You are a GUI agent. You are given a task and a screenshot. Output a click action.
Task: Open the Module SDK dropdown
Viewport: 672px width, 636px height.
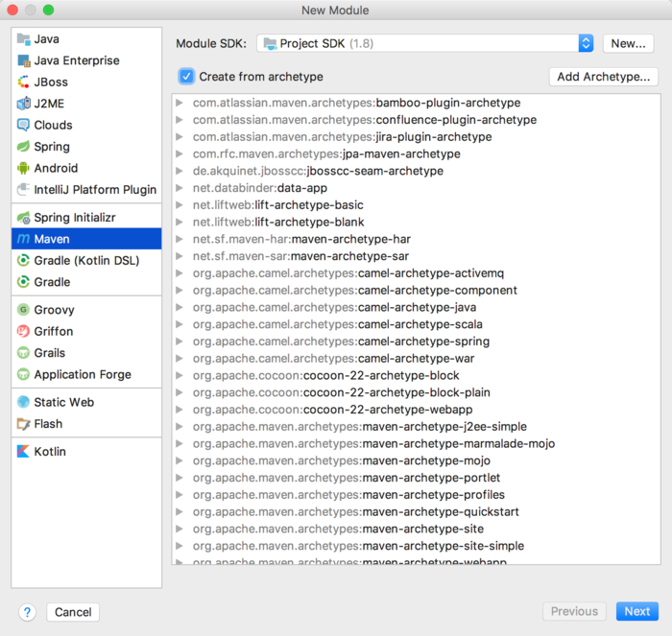(424, 43)
